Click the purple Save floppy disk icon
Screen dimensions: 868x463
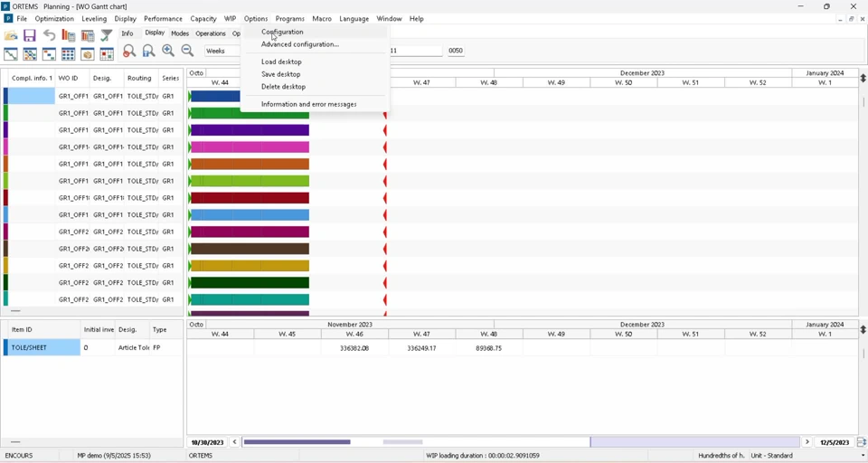(29, 35)
